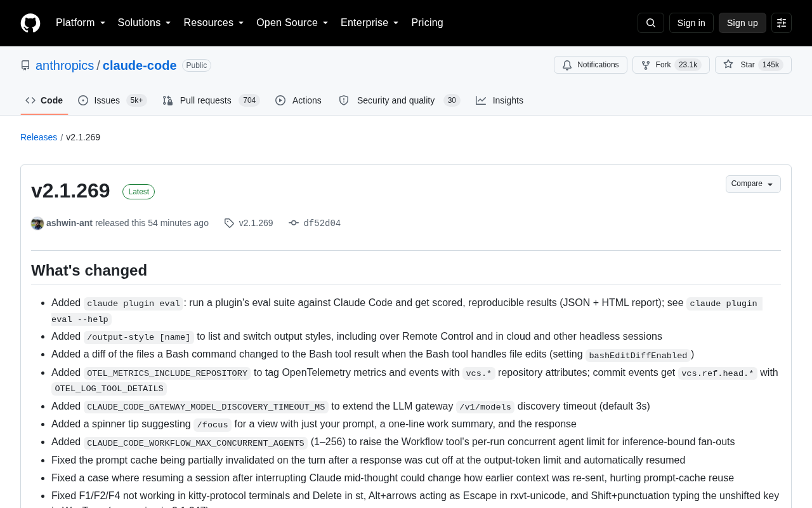The image size is (812, 508).
Task: Click the /output-style [name] code text
Action: [138, 337]
